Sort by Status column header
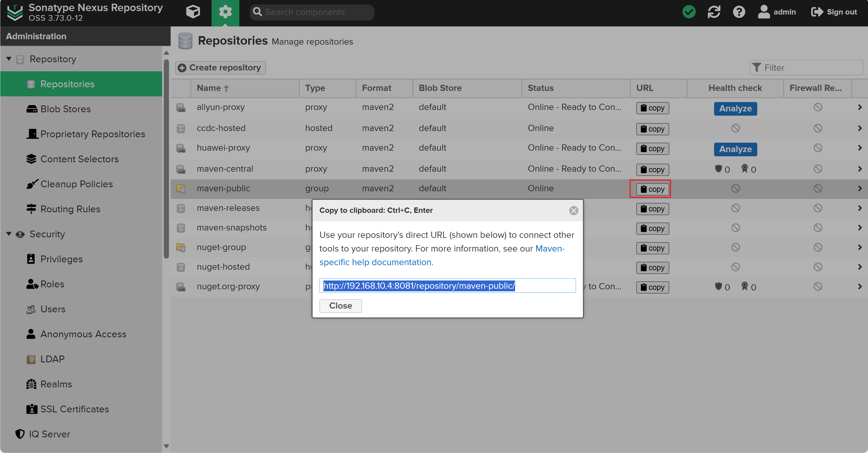 [x=576, y=88]
